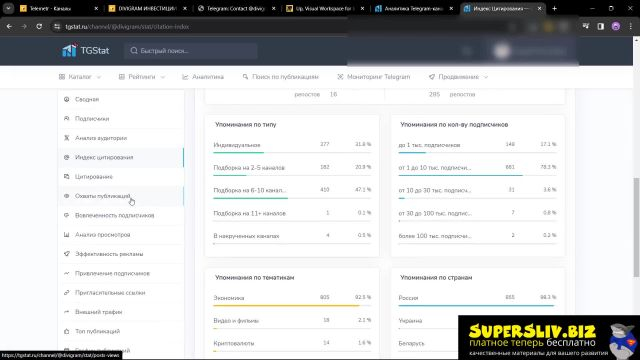640x360 pixels.
Task: Open the browser three-dot menu
Action: [631, 27]
